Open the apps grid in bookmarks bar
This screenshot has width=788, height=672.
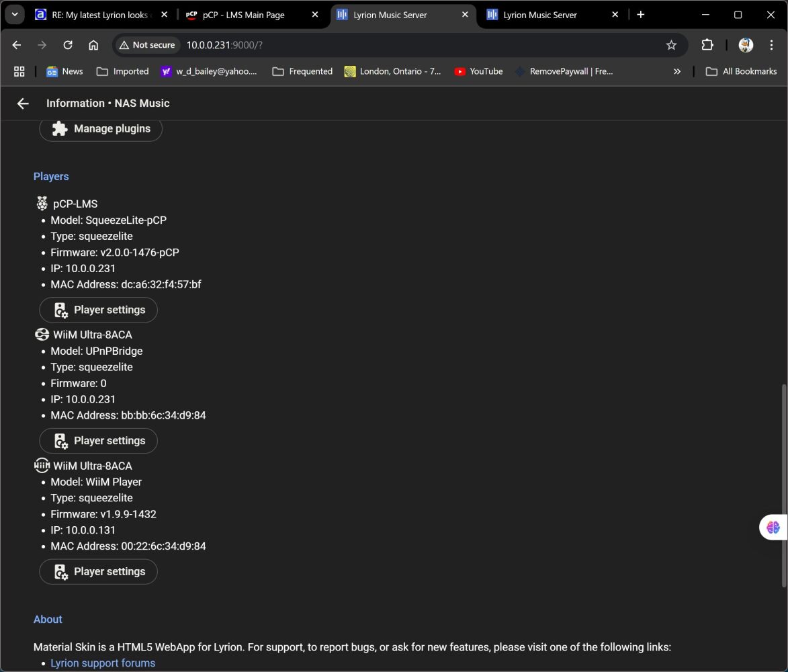pos(19,71)
